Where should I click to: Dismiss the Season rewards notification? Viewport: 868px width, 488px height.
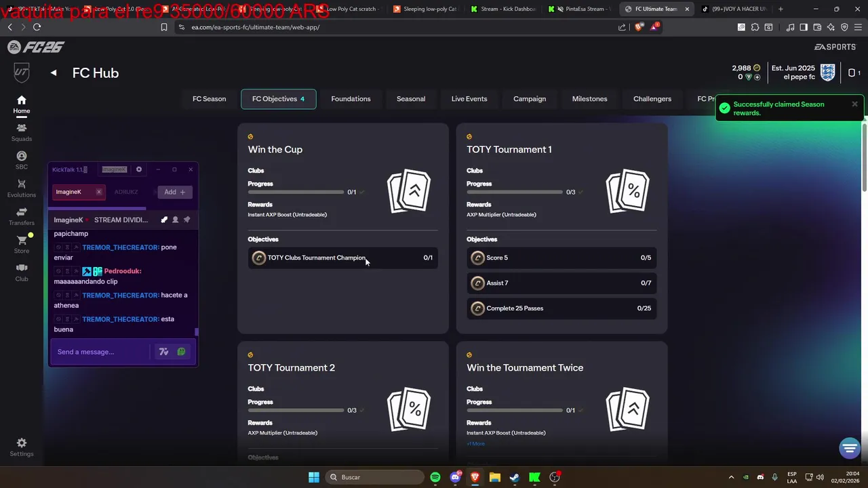(854, 104)
